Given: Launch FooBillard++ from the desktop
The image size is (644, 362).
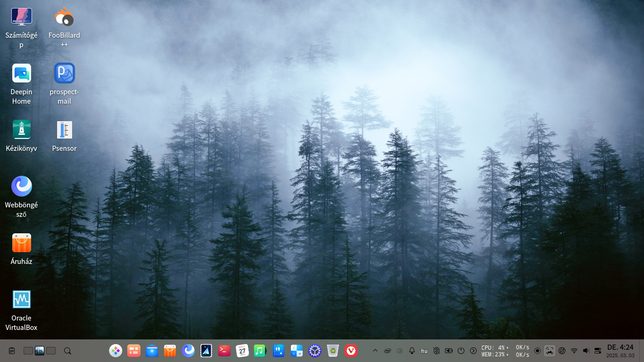Looking at the screenshot, I should pos(64,27).
